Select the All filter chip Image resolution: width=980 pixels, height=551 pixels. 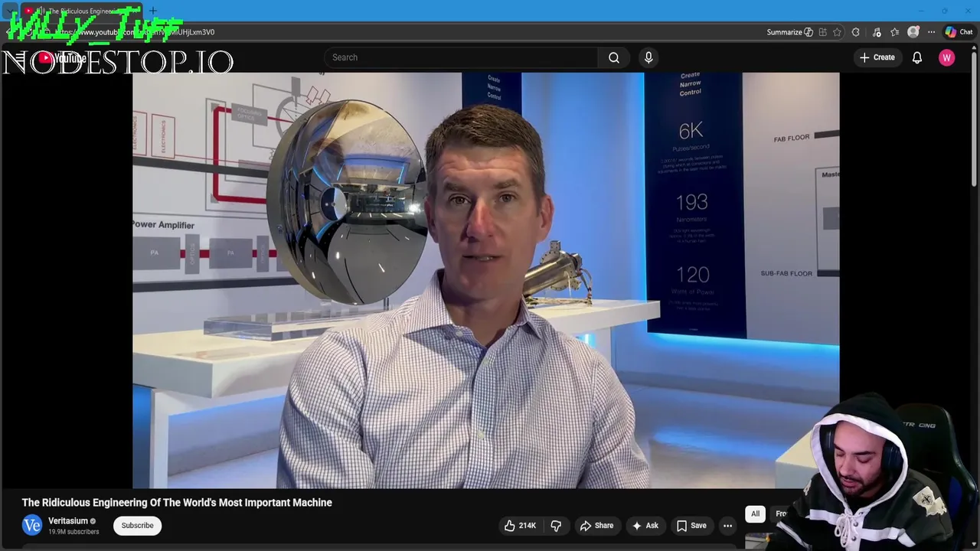755,514
